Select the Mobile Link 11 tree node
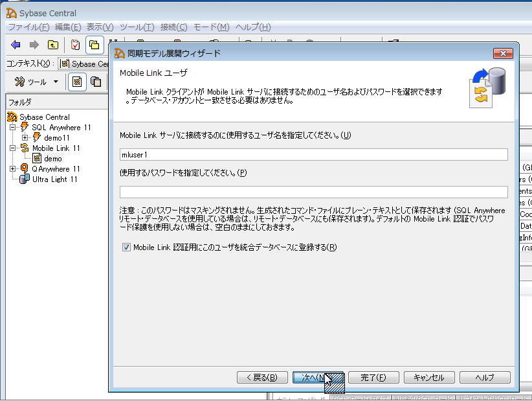 tap(56, 148)
